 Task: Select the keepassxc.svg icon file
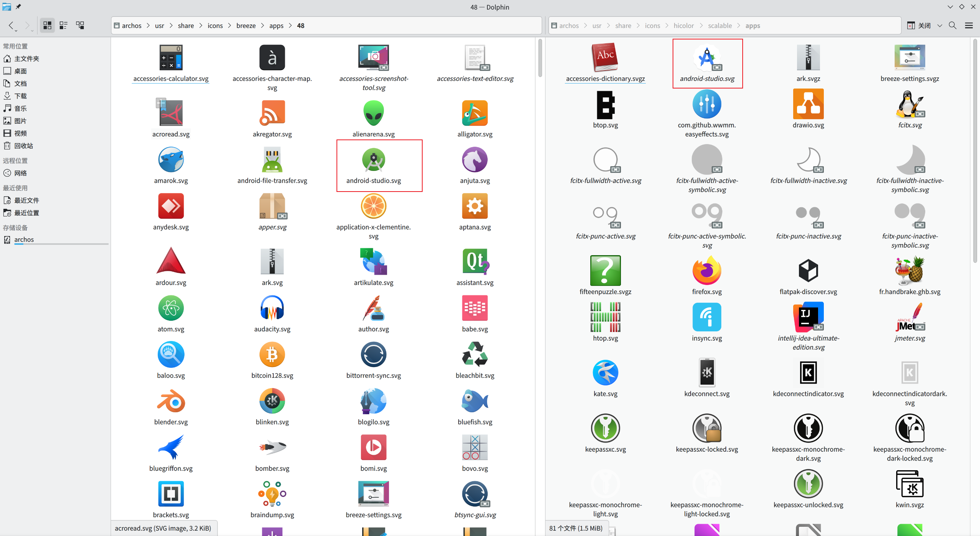pyautogui.click(x=605, y=429)
